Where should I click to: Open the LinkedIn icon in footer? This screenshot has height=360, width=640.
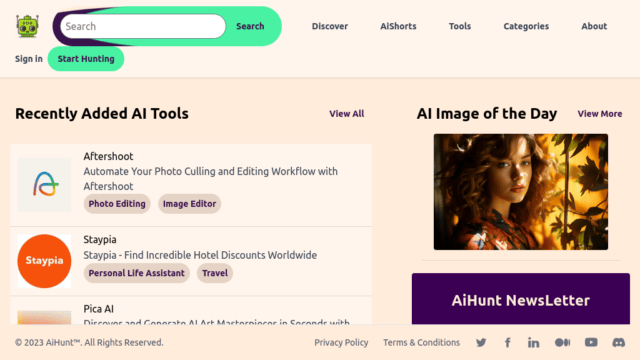pyautogui.click(x=533, y=342)
